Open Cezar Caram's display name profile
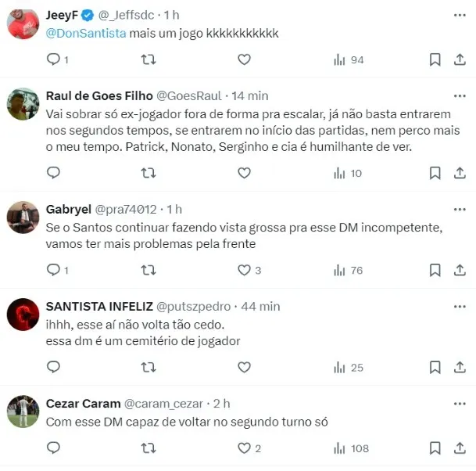This screenshot has width=476, height=471. point(83,404)
